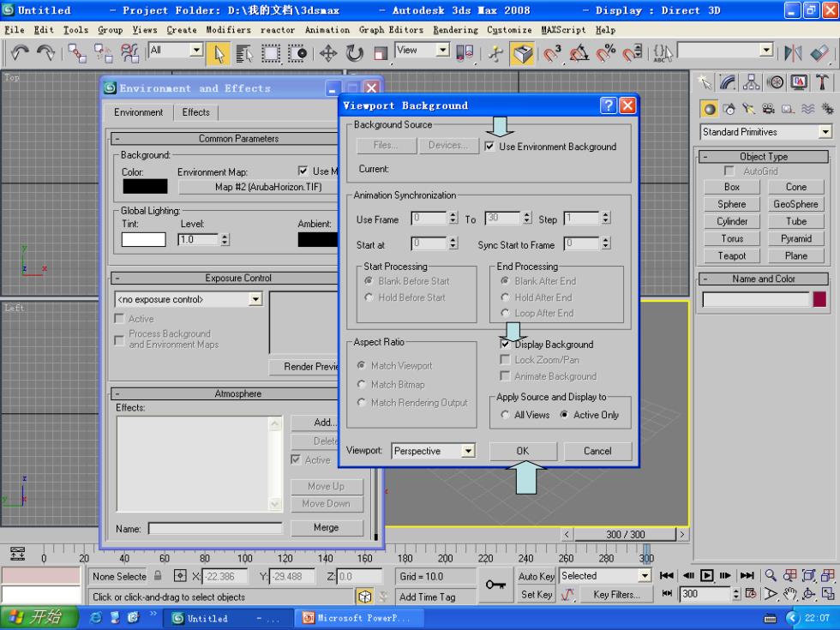Open the Hierarchy panel tab icon
Image resolution: width=840 pixels, height=630 pixels.
tap(751, 82)
